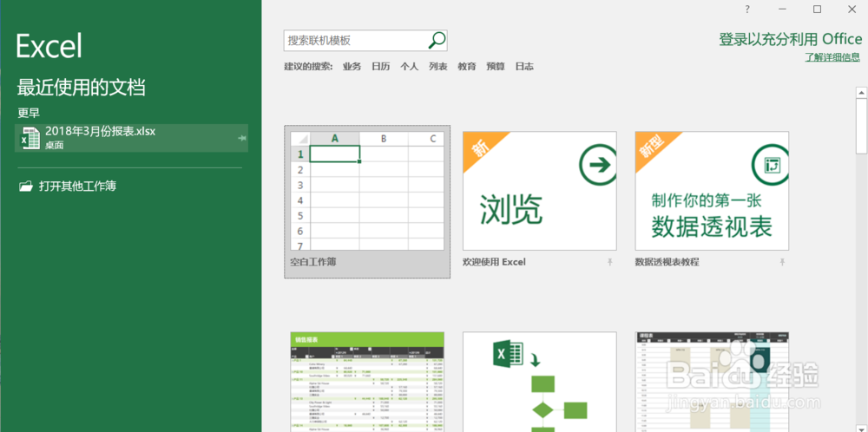Click 登录以充分利用 Office sign-in link
This screenshot has width=868, height=432.
[790, 39]
